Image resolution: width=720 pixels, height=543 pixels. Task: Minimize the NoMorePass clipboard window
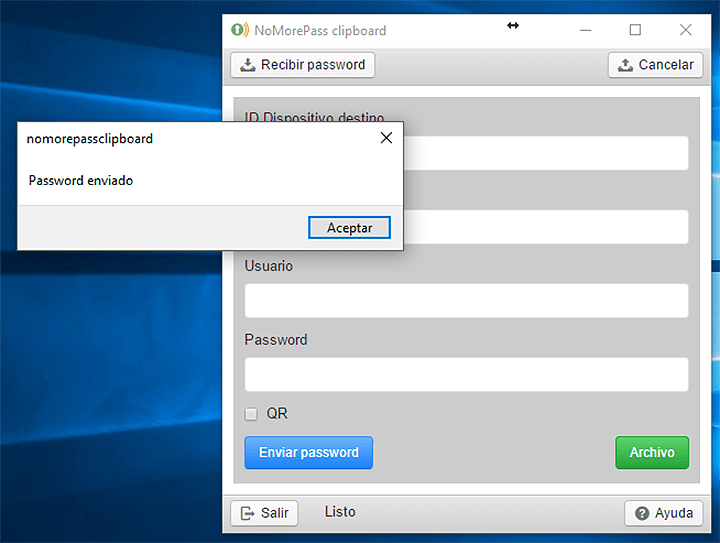click(585, 30)
